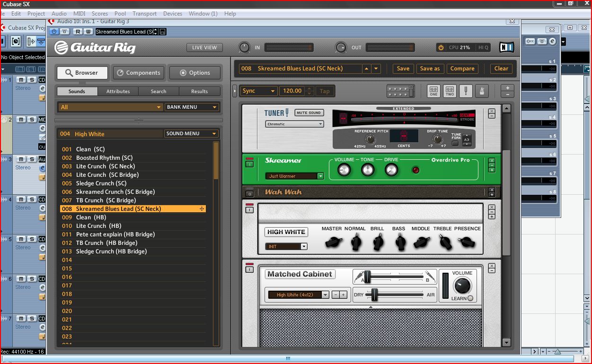Screen dimensions: 592x364
Task: Open plugin preset save icon next to preset name
Action: [x=162, y=32]
